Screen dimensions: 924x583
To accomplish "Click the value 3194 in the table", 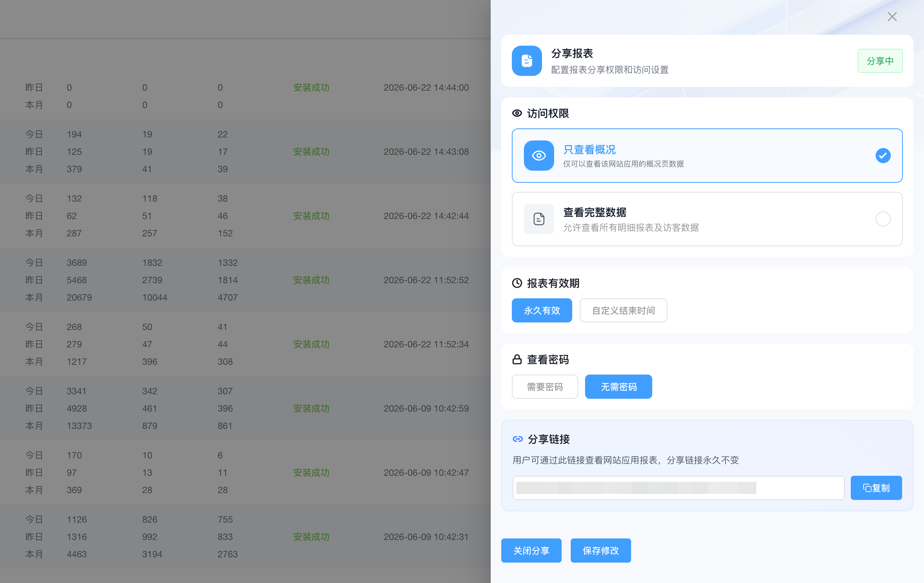I will click(152, 554).
